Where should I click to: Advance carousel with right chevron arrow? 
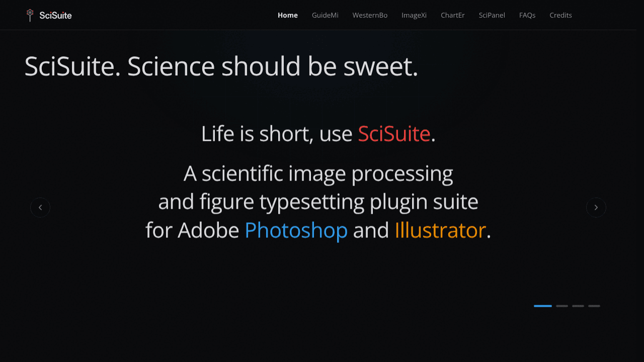click(596, 207)
